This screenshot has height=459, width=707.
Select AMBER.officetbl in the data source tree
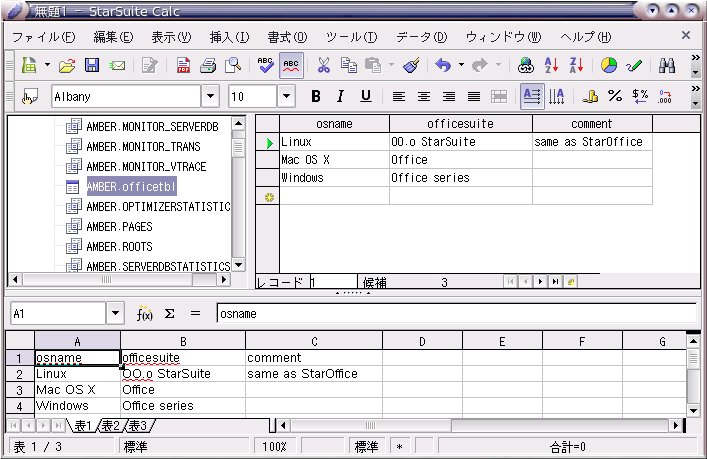tap(131, 187)
